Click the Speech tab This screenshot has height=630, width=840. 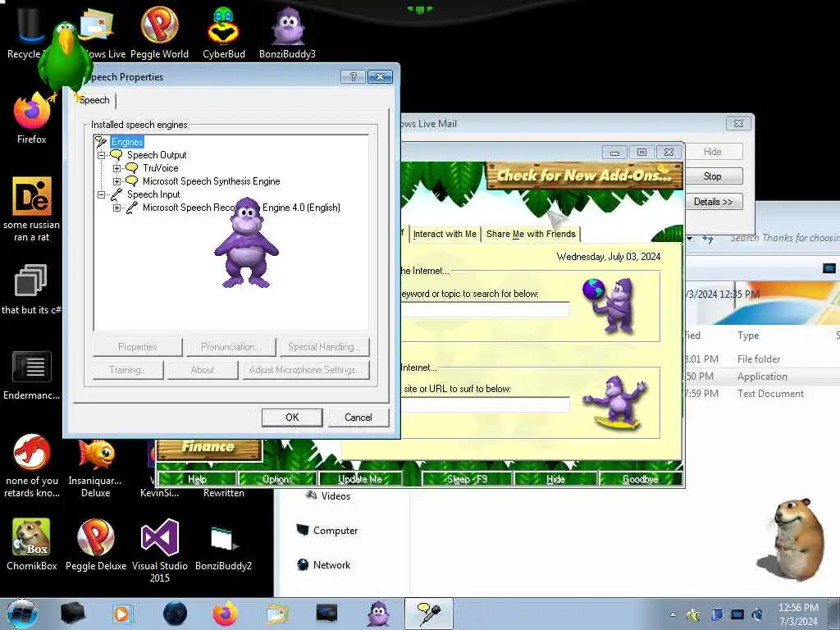click(94, 100)
